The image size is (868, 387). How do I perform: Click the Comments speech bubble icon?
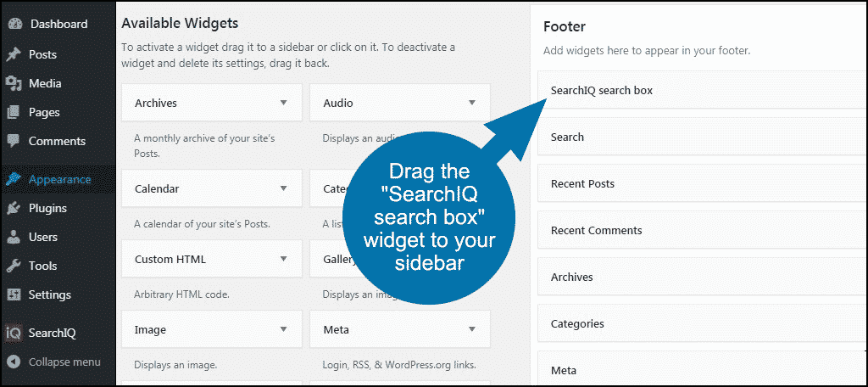click(x=14, y=141)
